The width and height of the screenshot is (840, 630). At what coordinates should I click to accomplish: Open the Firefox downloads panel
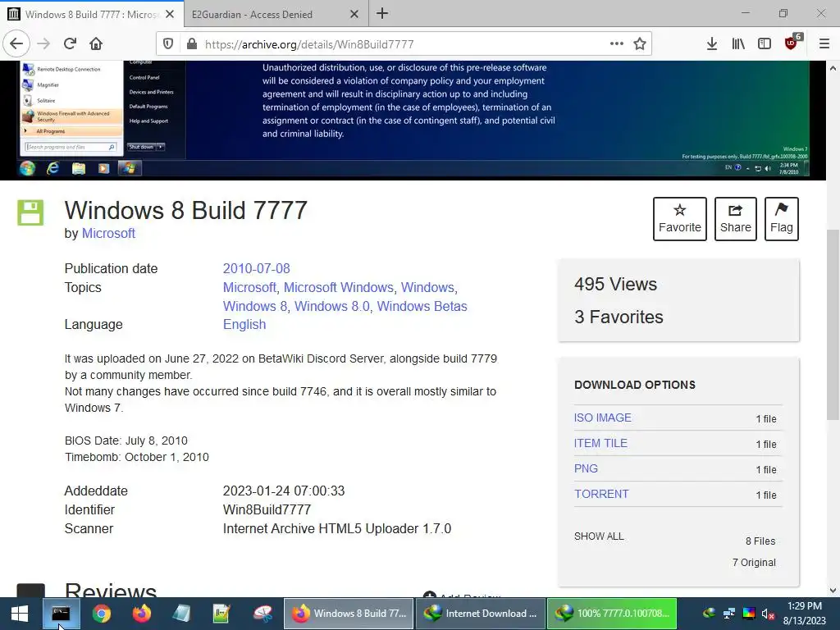tap(711, 44)
